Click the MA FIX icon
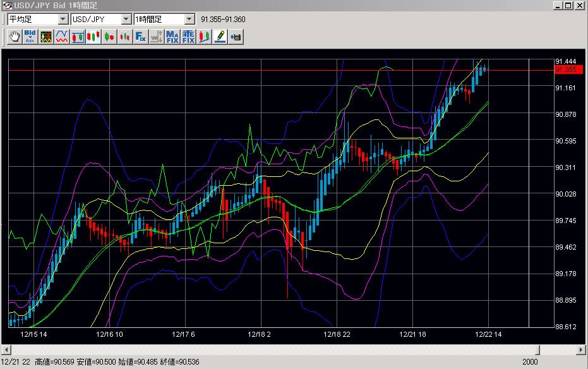Viewport: 588px width, 369px height. coord(172,37)
